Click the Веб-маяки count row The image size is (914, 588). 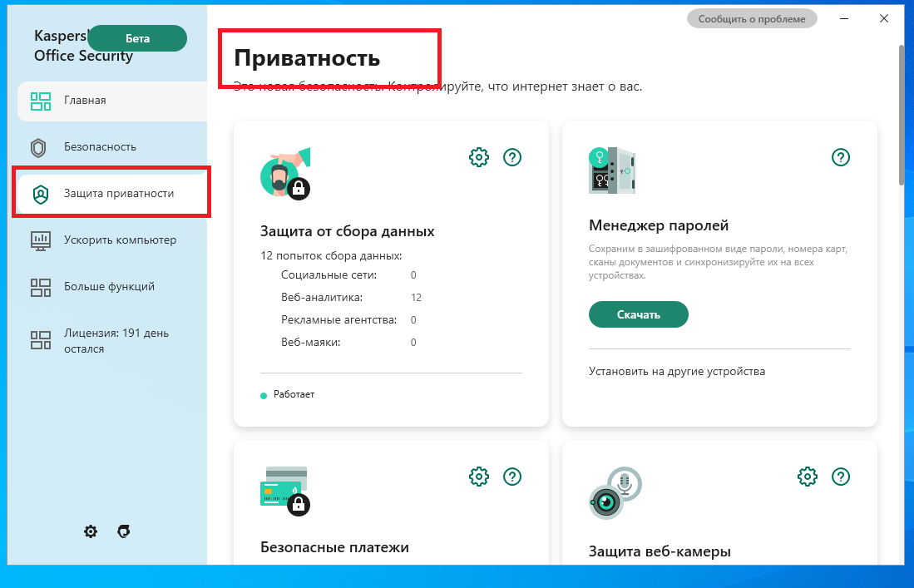348,342
